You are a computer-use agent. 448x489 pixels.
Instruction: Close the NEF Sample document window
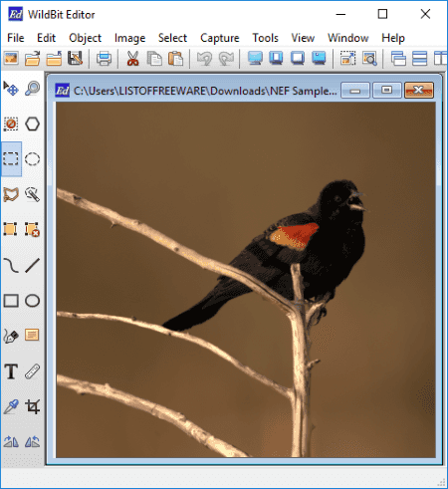pos(419,91)
